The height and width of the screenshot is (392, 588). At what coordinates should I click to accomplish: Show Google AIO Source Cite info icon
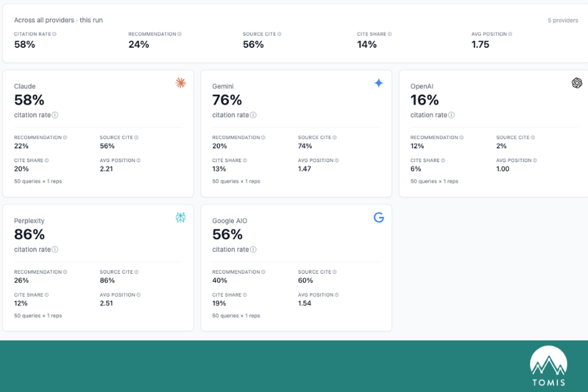click(335, 272)
